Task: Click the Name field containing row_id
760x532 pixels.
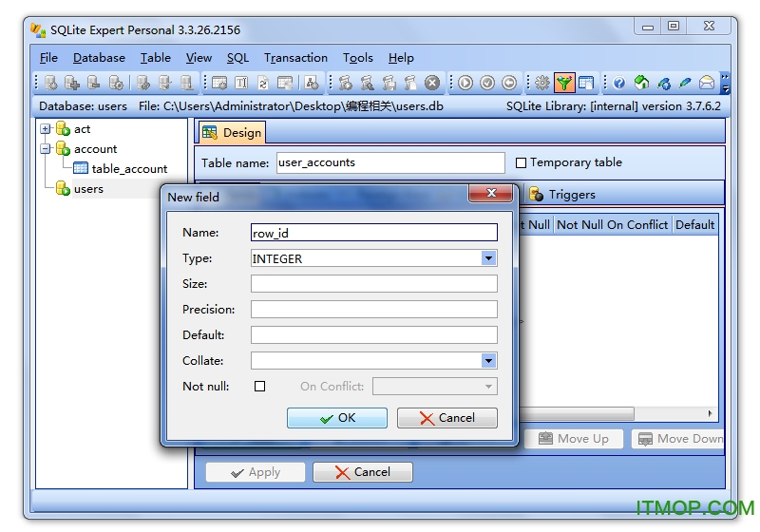Action: click(373, 233)
